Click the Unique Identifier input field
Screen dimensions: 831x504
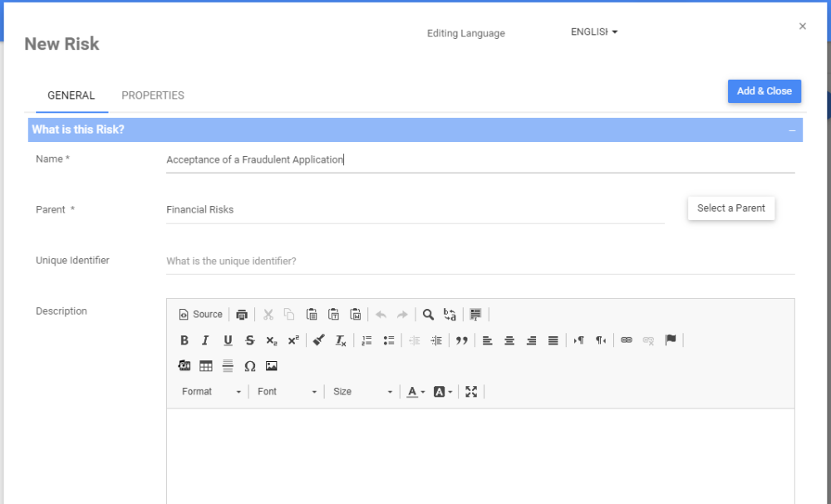pos(480,261)
